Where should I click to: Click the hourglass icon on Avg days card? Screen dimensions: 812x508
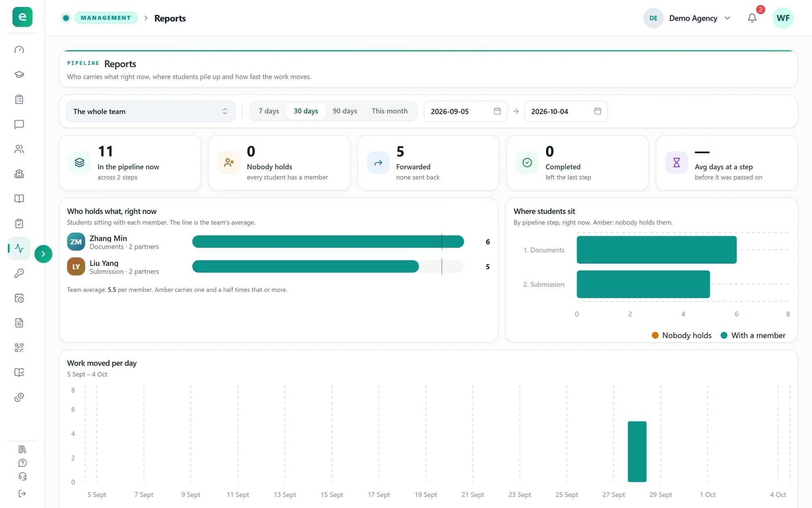click(676, 163)
